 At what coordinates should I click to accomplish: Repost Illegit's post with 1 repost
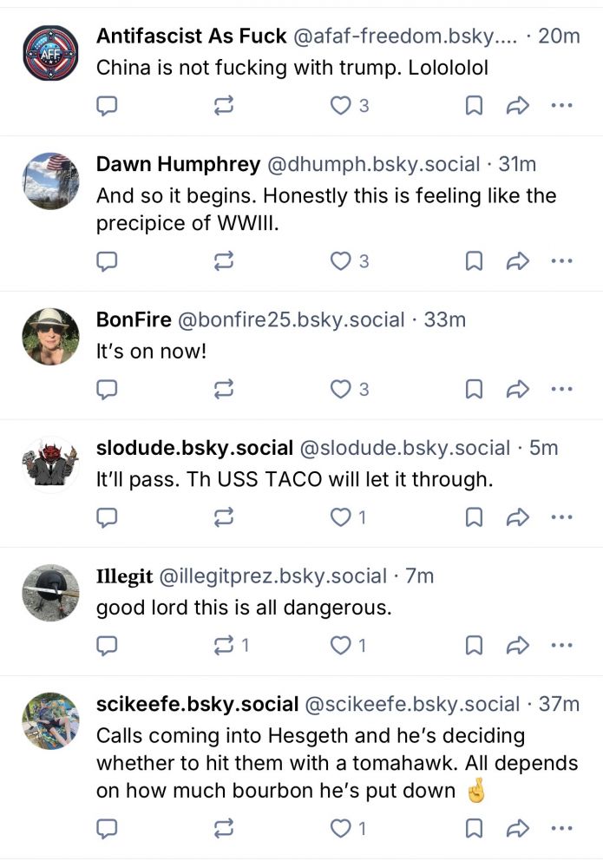(x=232, y=645)
